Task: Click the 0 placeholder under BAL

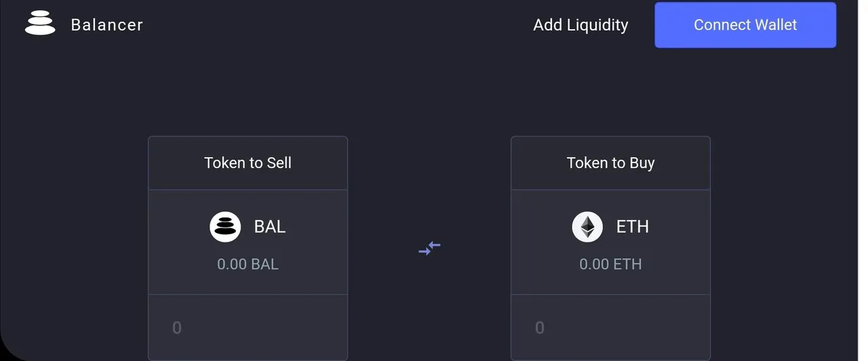Action: click(x=177, y=328)
